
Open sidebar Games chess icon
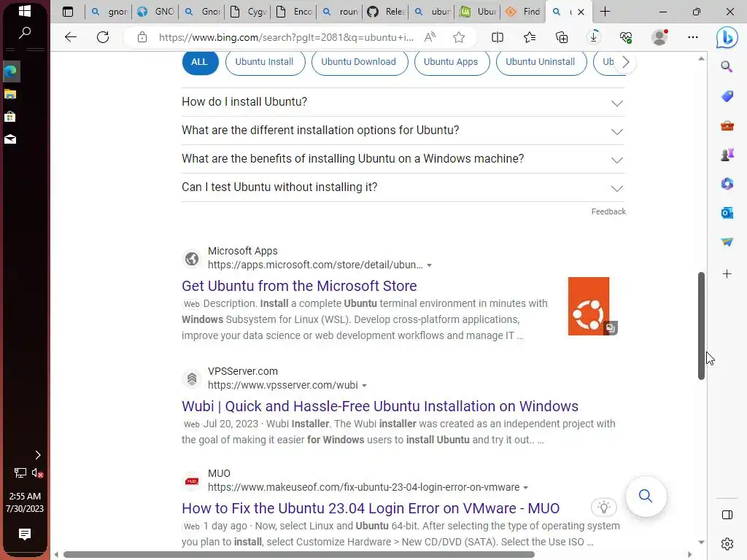[727, 155]
